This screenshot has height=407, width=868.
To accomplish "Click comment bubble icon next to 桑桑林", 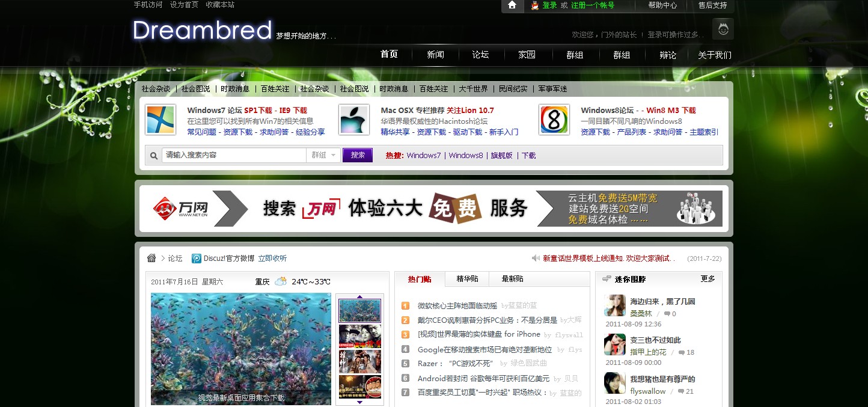I will coord(667,314).
